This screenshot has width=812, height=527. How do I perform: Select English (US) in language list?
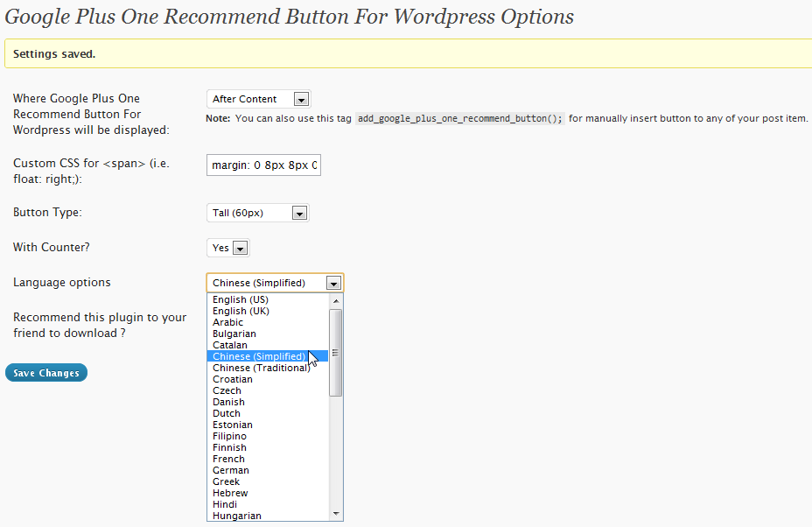pyautogui.click(x=267, y=299)
